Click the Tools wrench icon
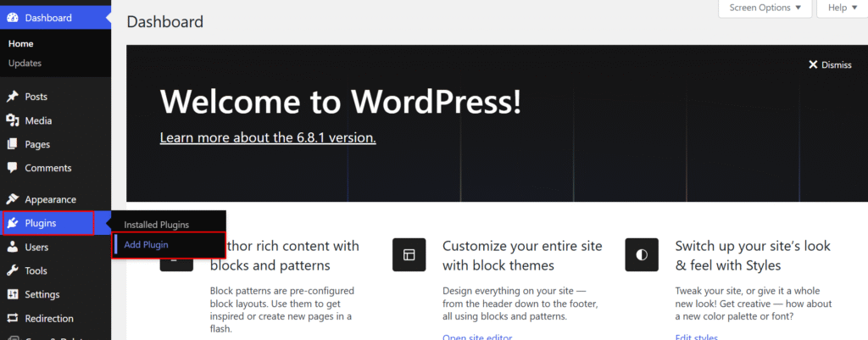Image resolution: width=868 pixels, height=340 pixels. (x=12, y=271)
